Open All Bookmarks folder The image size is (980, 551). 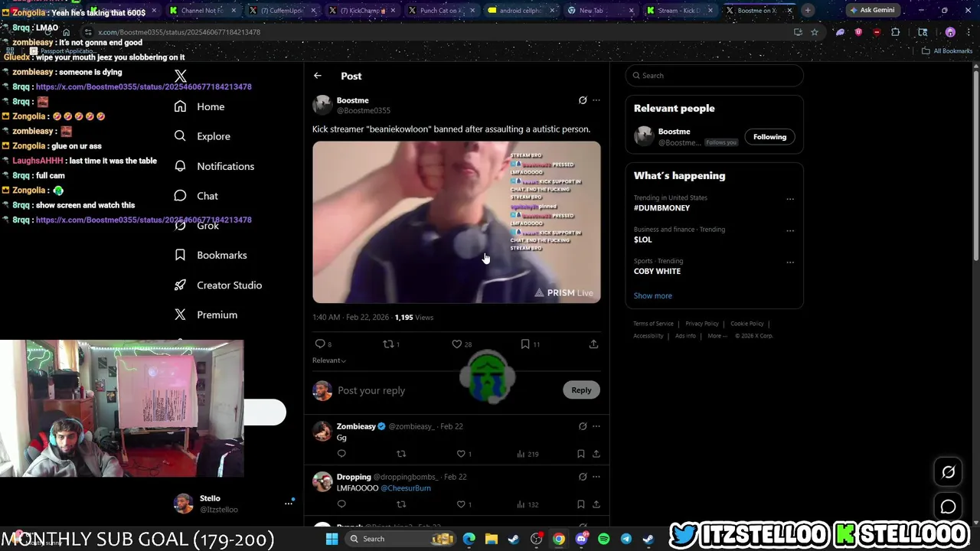947,51
